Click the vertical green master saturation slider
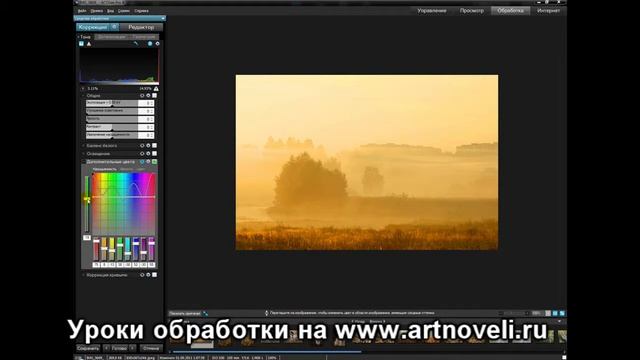 pyautogui.click(x=87, y=204)
